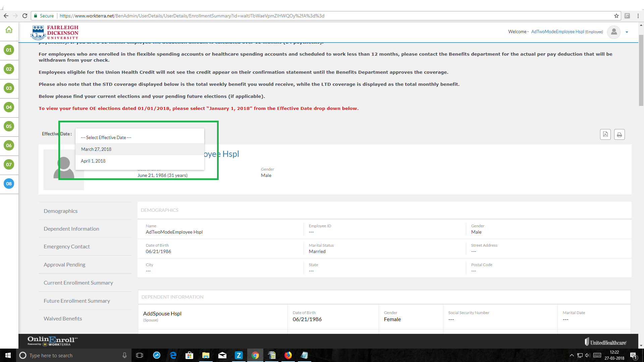Click the UnitedHealthcare footer logo
This screenshot has height=362, width=644.
tap(605, 342)
